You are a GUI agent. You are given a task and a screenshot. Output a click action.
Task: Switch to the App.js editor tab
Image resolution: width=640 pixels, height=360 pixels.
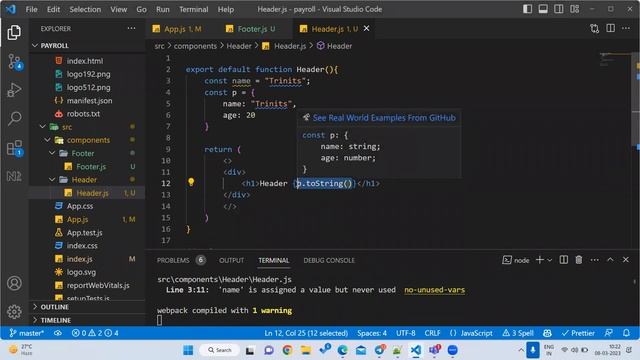coord(177,29)
